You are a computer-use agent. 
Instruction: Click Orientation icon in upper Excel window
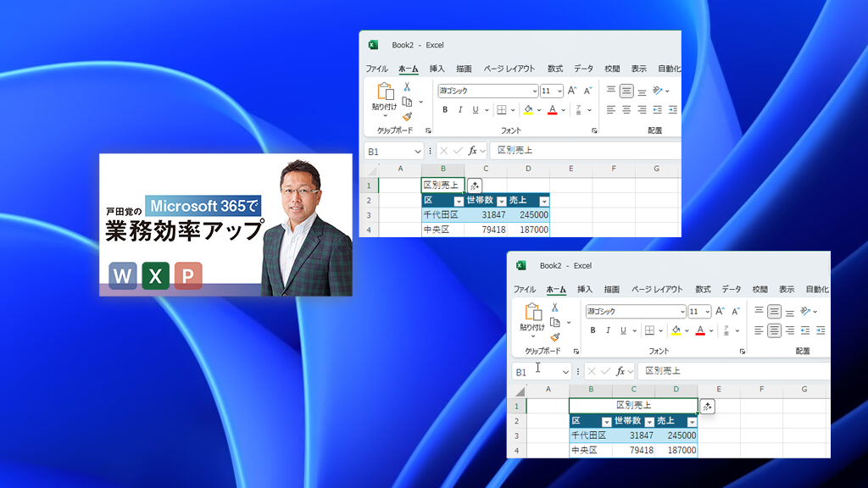tap(658, 90)
